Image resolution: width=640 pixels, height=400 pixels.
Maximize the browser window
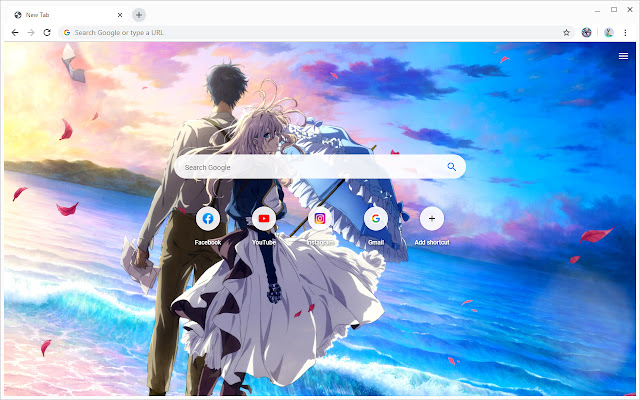coord(614,9)
